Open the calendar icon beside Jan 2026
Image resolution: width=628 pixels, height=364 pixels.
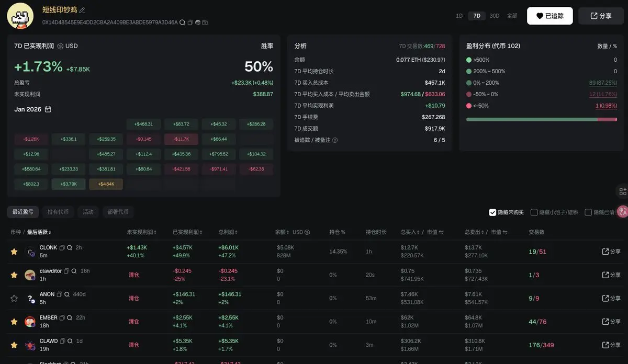point(48,109)
